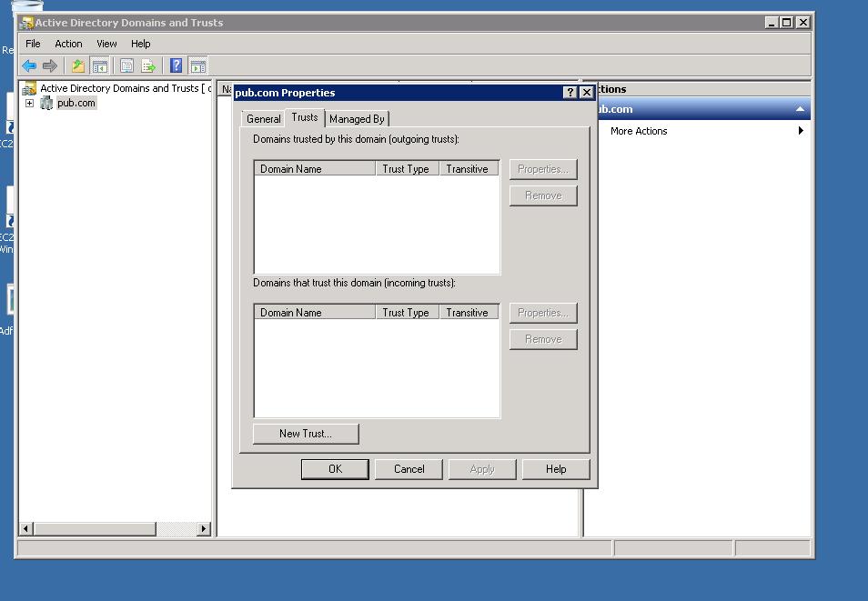Switch to the Managed By tab
868x601 pixels.
357,118
